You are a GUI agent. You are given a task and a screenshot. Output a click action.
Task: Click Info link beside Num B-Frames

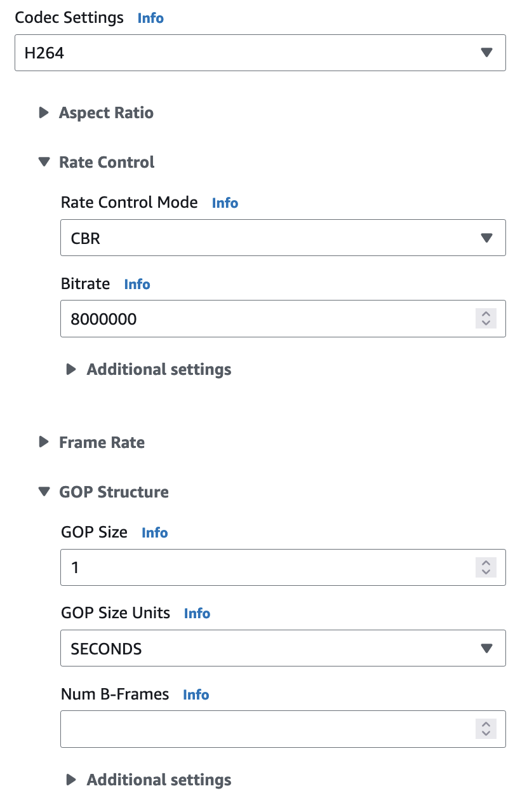(x=196, y=695)
